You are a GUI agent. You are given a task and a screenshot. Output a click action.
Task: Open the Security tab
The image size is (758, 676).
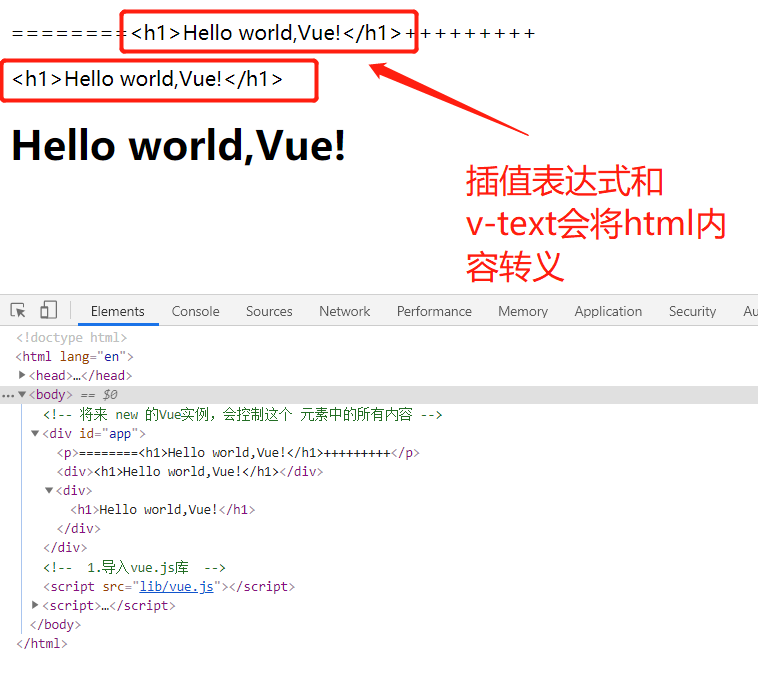tap(692, 311)
